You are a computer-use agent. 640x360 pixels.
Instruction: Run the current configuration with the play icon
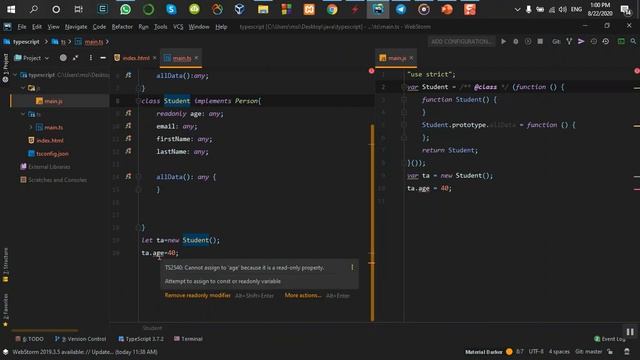tap(504, 42)
